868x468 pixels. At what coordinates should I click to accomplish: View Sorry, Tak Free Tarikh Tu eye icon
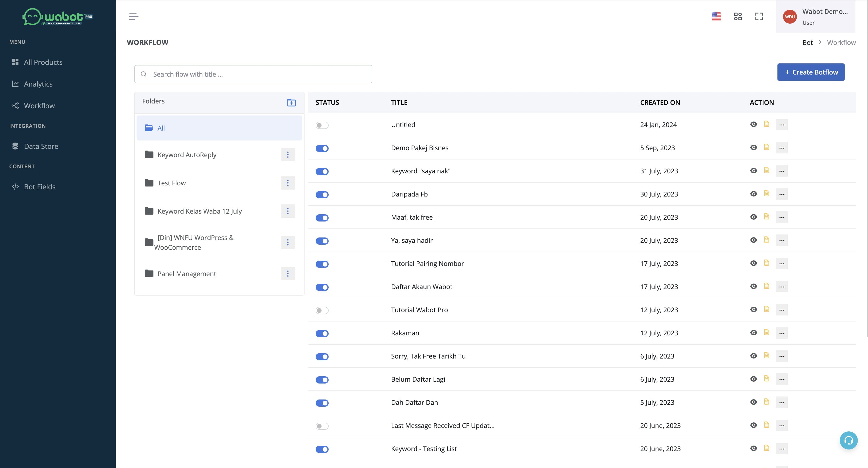click(753, 356)
